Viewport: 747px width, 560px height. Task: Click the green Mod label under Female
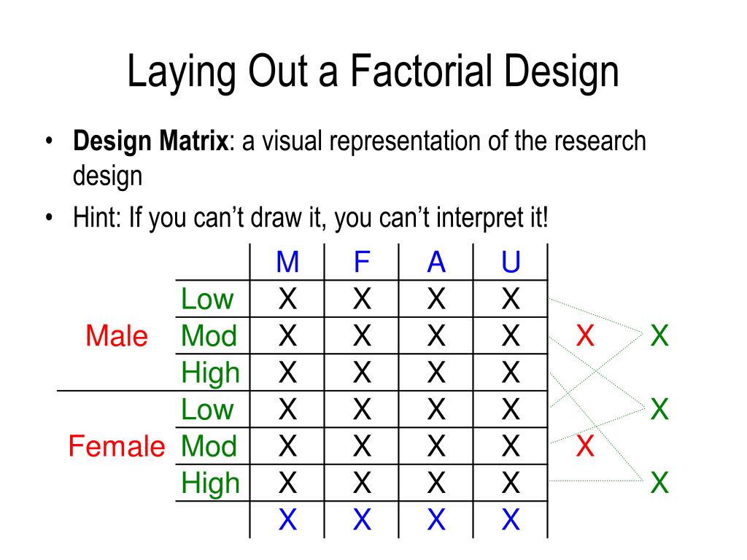pos(209,446)
